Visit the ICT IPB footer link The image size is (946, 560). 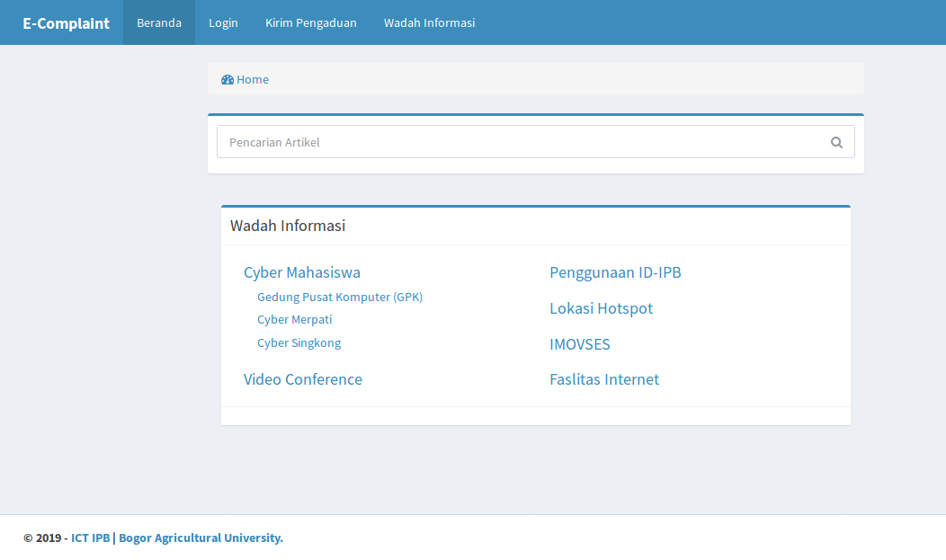point(90,538)
